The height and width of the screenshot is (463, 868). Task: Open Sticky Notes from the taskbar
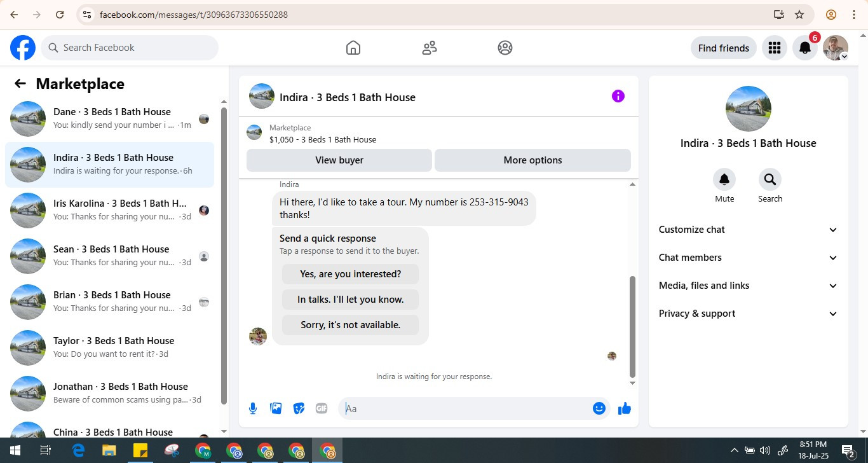(140, 450)
